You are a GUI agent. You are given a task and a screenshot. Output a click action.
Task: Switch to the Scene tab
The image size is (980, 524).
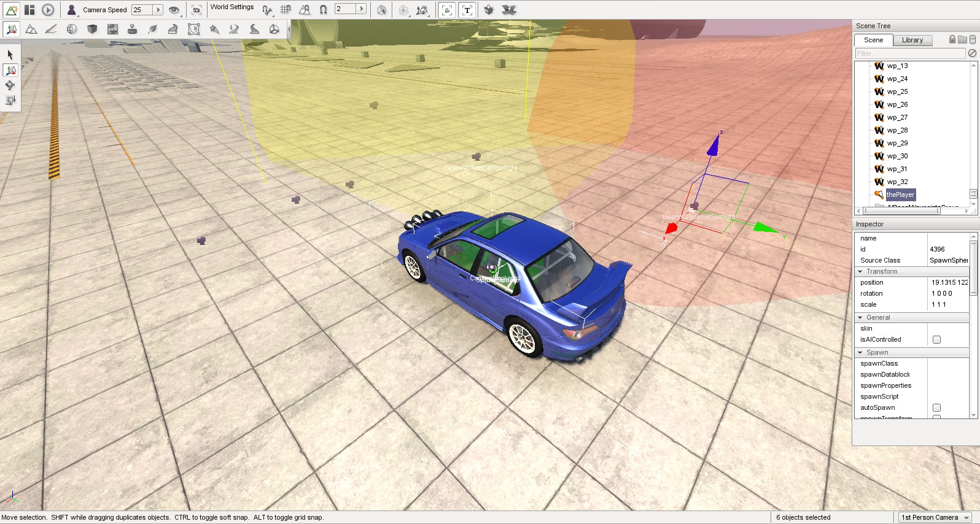[873, 40]
